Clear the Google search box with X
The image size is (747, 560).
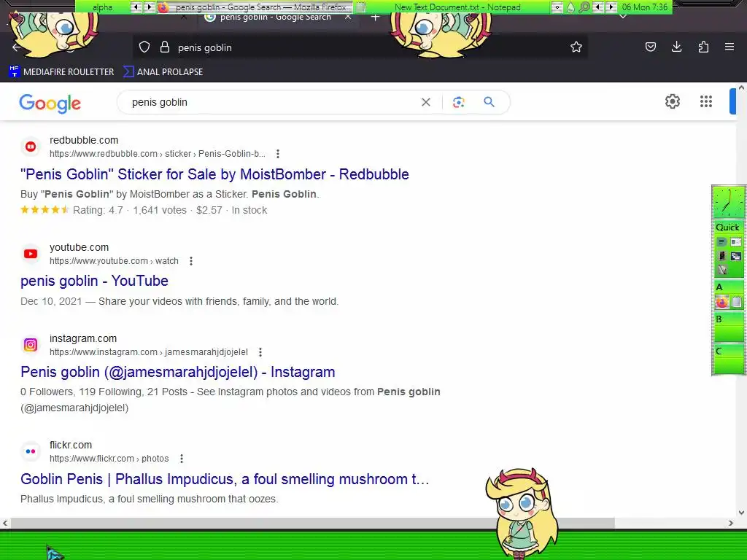[x=426, y=102]
